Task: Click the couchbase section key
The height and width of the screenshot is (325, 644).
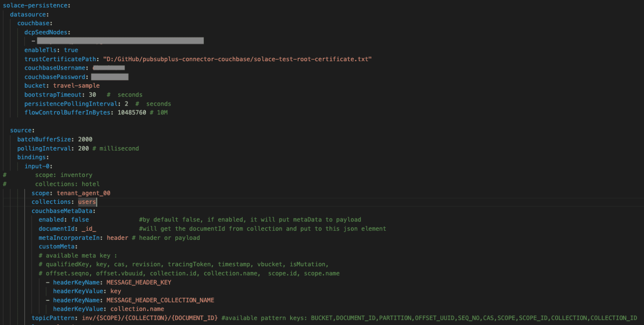Action: click(33, 23)
